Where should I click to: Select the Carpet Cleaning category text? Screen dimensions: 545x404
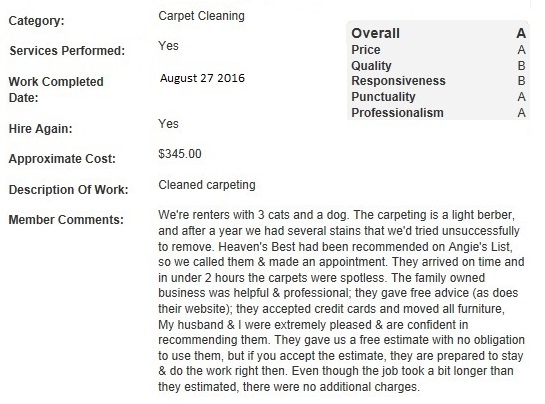[201, 16]
